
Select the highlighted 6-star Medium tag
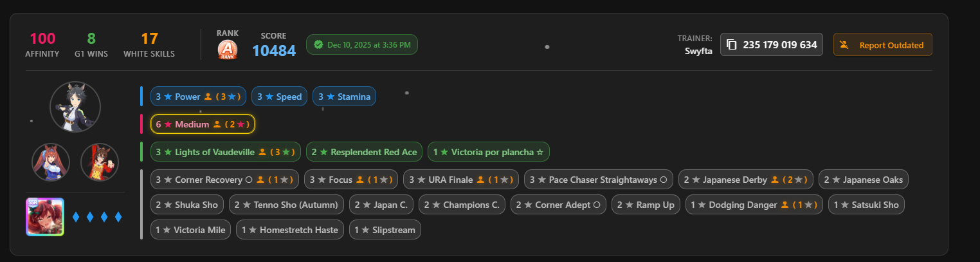(203, 124)
